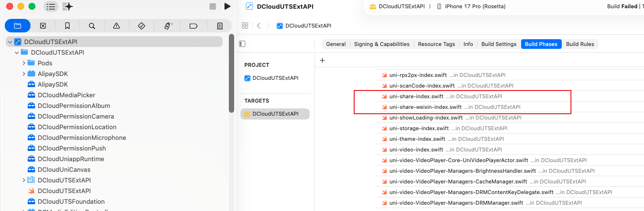The width and height of the screenshot is (644, 211).
Task: Open the Test navigator diamond icon
Action: click(142, 26)
